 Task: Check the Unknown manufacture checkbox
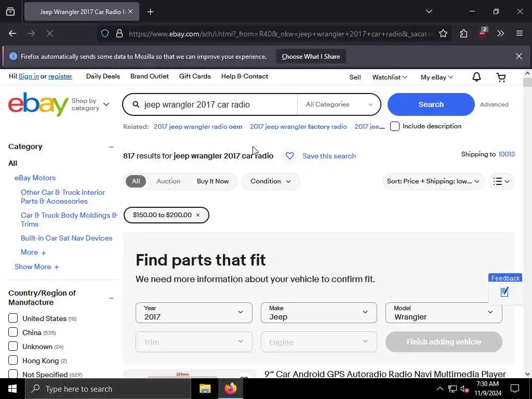pos(13,346)
